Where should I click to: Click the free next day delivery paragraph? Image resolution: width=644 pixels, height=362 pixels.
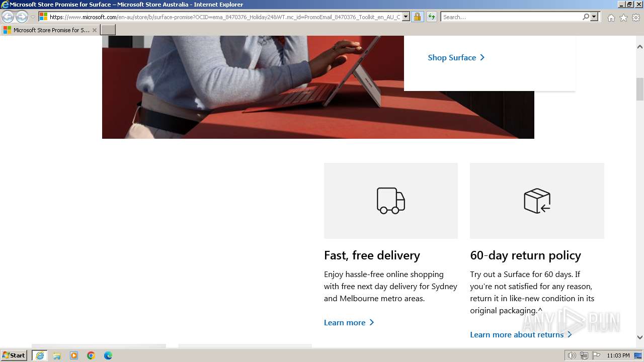pos(390,287)
